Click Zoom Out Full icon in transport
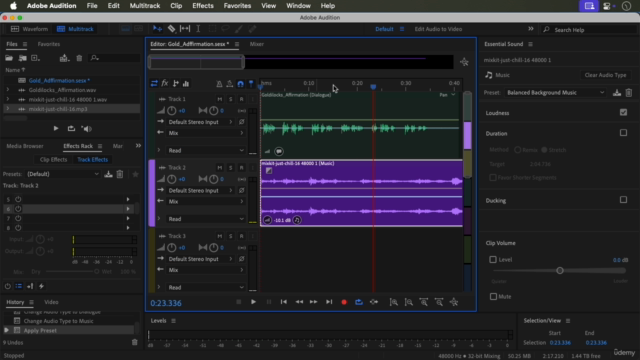 click(x=454, y=302)
